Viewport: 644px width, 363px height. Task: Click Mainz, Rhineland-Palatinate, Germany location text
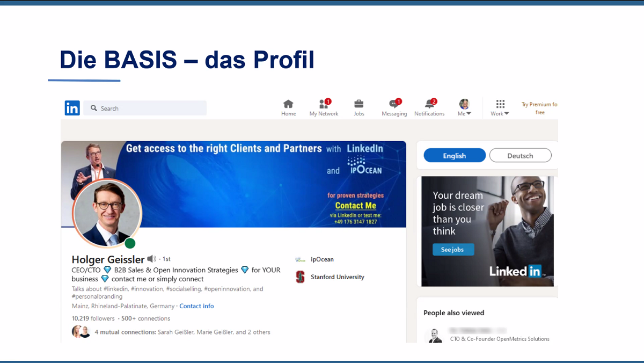click(x=123, y=306)
